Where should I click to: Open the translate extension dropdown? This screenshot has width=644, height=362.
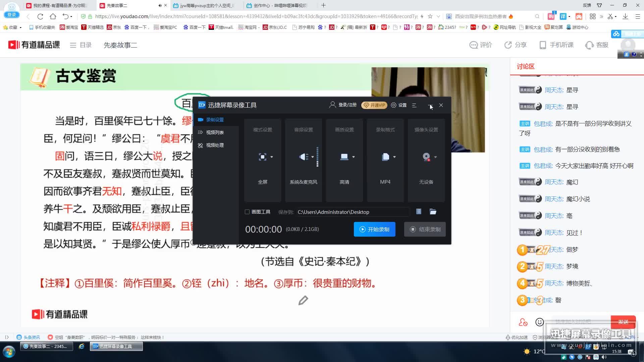[x=569, y=16]
